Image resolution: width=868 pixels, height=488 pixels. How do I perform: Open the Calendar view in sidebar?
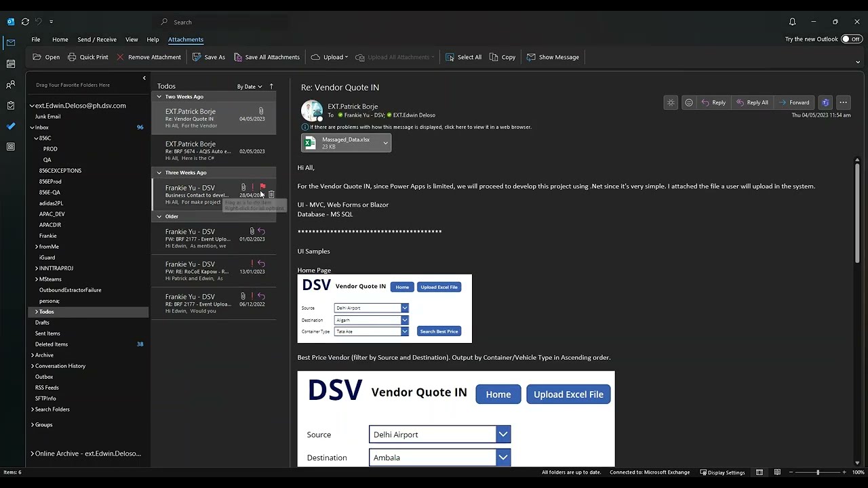tap(10, 64)
